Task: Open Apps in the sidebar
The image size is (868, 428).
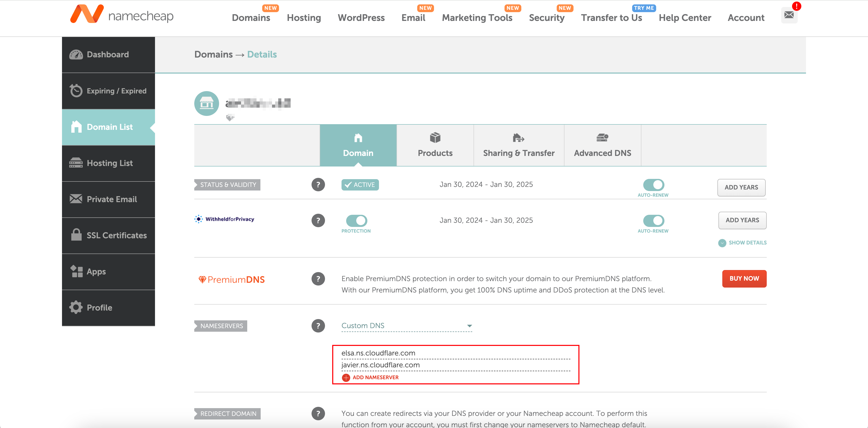Action: pyautogui.click(x=96, y=271)
